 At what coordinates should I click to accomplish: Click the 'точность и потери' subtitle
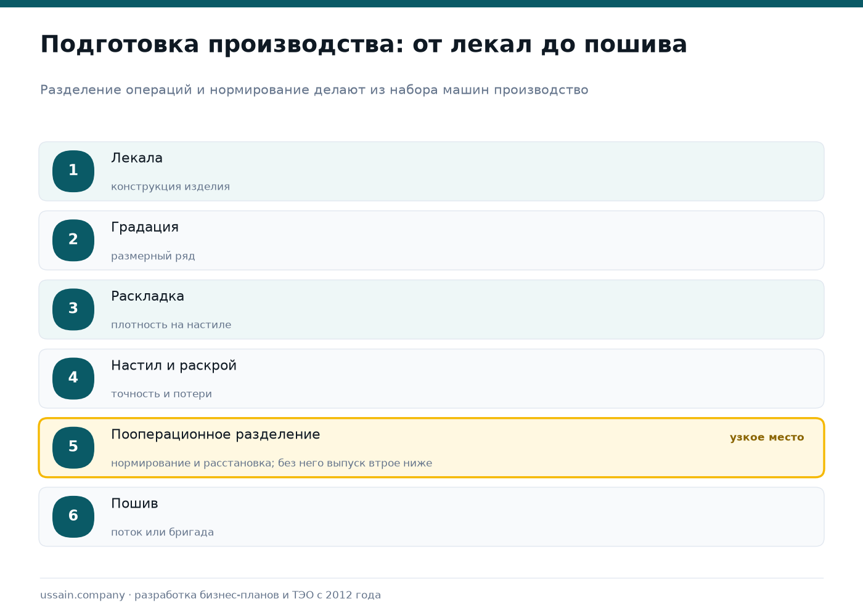pos(162,394)
